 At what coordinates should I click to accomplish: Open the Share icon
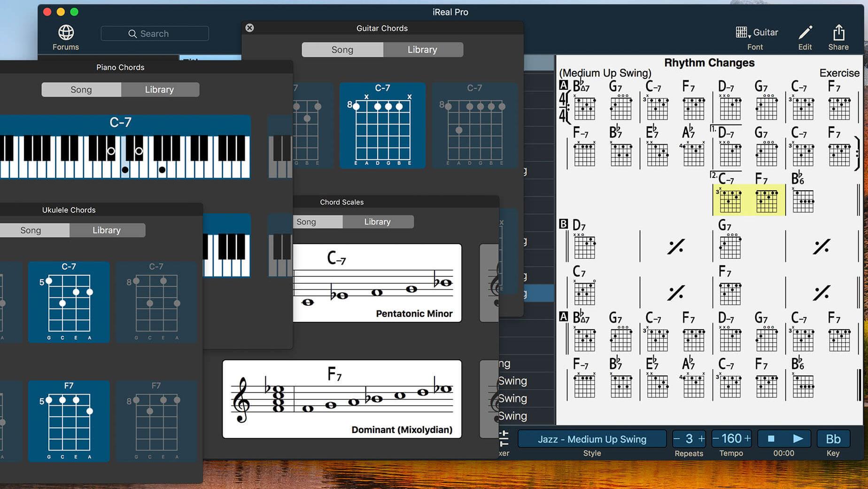(x=839, y=32)
